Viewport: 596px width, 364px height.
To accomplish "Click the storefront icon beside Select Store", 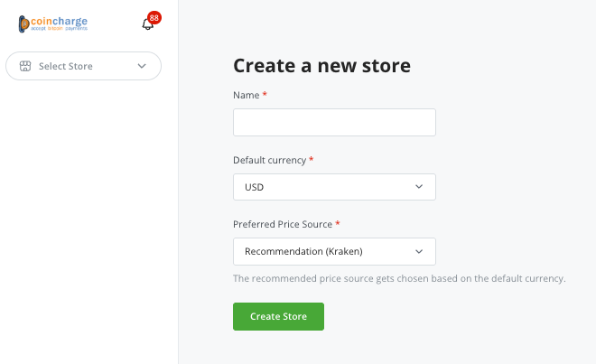I will coord(25,66).
